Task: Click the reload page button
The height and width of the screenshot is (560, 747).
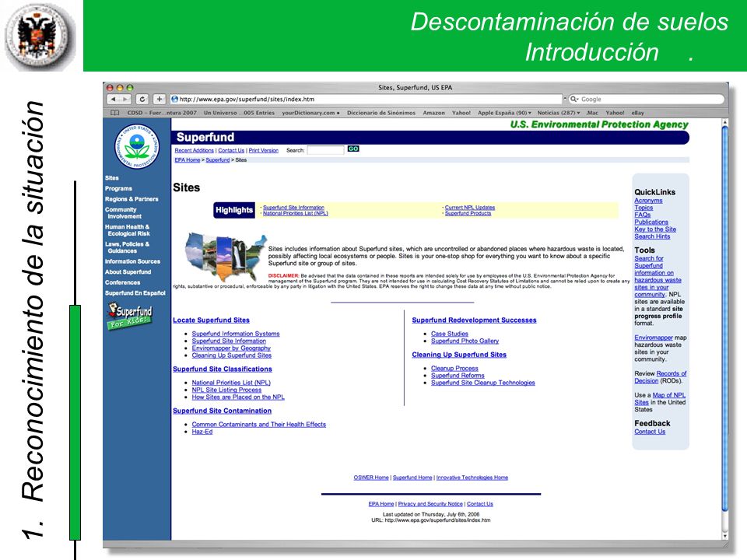Action: point(142,99)
